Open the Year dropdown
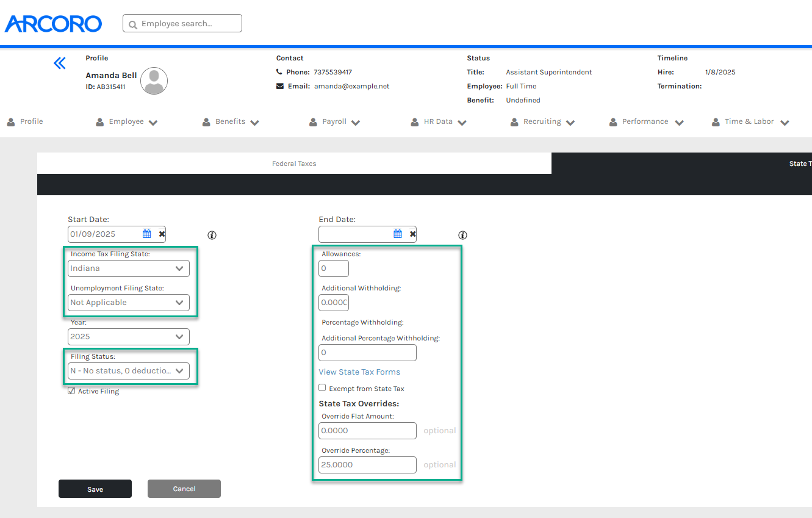This screenshot has height=518, width=812. coord(129,337)
